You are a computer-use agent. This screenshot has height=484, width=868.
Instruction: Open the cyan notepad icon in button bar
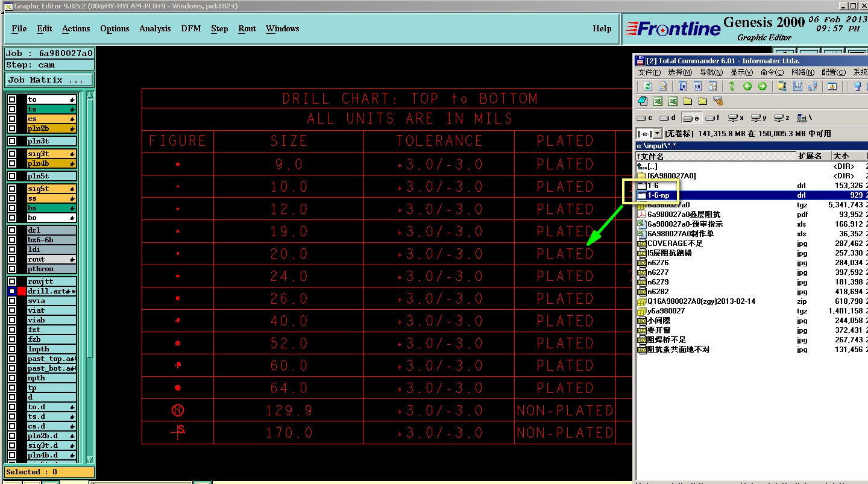pyautogui.click(x=643, y=101)
